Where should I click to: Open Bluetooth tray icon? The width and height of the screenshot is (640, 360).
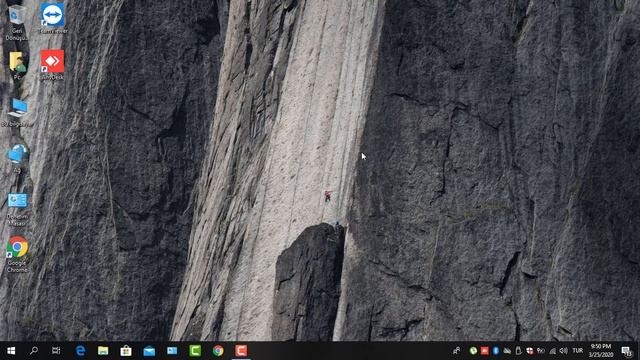[496, 351]
